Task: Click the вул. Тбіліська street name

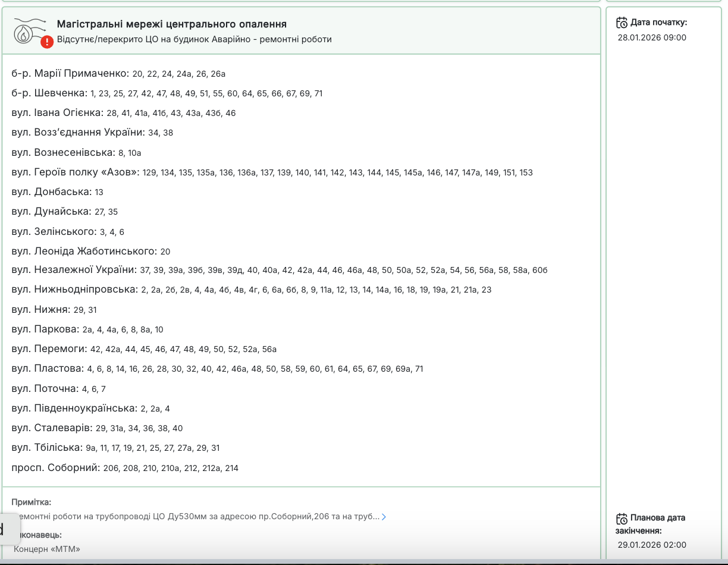Action: click(47, 448)
